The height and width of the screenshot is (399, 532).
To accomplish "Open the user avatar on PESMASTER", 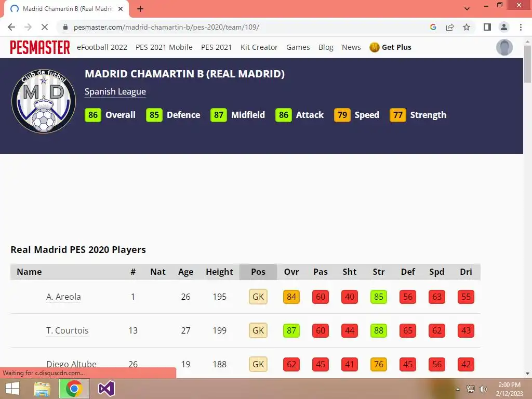I will pos(504,47).
